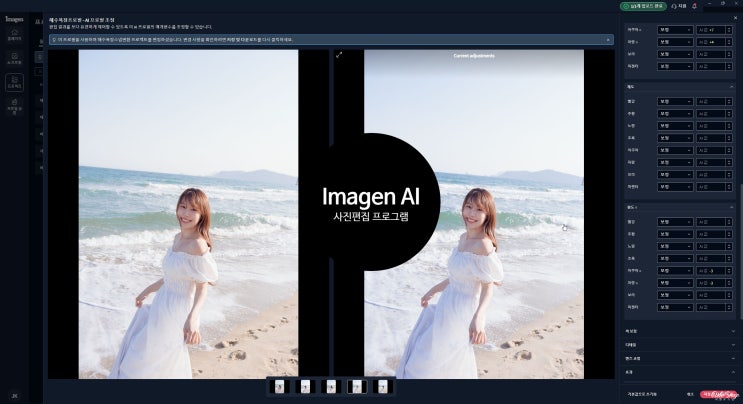
Task: Click the right panel vertical scrollbar
Action: click(741, 251)
